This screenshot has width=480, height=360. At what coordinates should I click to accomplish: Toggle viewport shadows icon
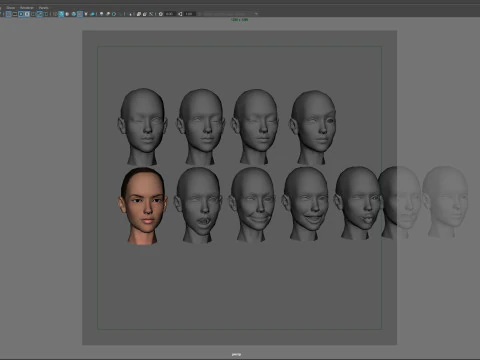93,14
